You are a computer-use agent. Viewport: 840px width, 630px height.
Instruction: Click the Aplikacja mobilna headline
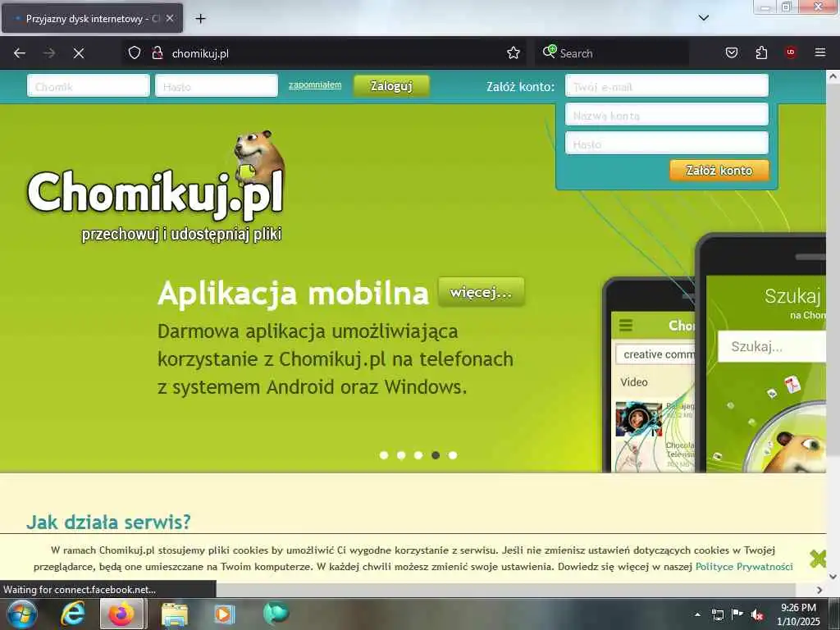[x=293, y=293]
